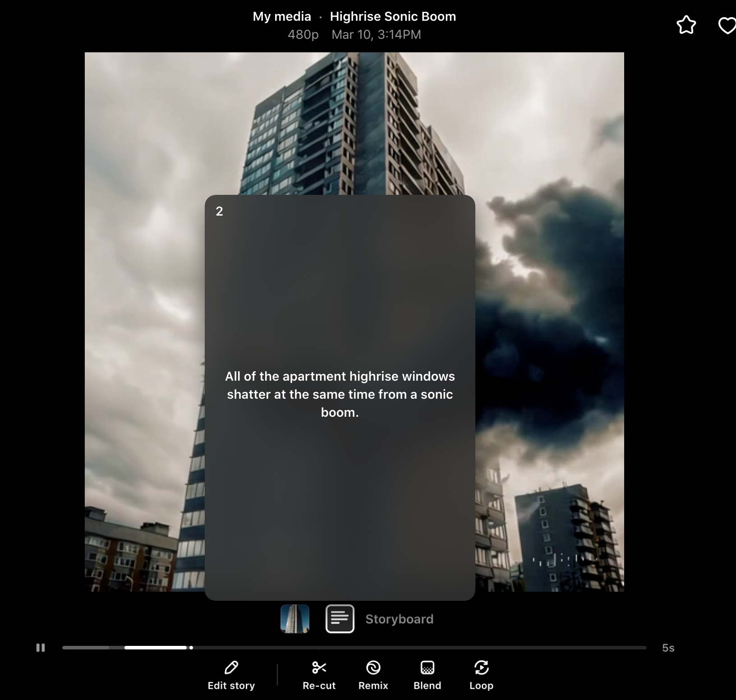Open the Re-cut tool

pyautogui.click(x=319, y=675)
